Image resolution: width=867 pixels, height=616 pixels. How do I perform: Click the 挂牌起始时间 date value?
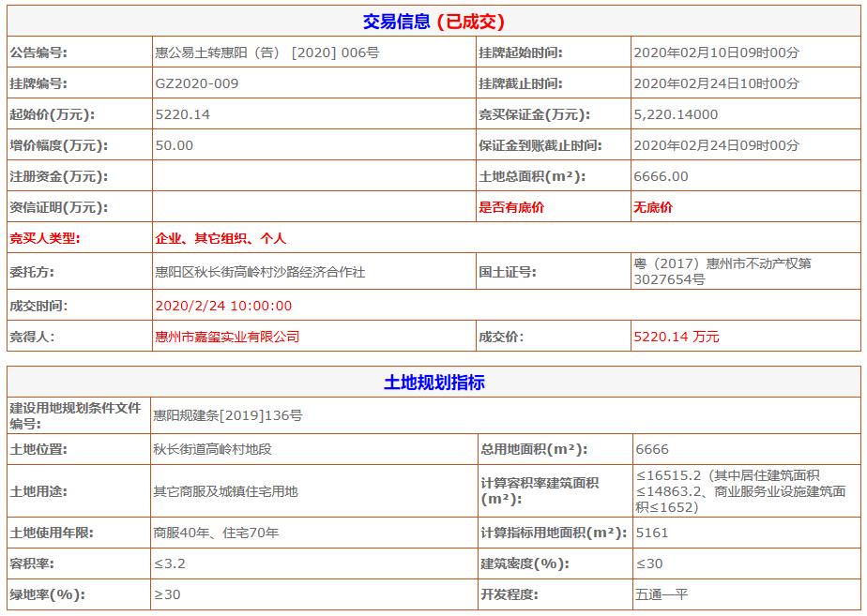click(x=715, y=53)
